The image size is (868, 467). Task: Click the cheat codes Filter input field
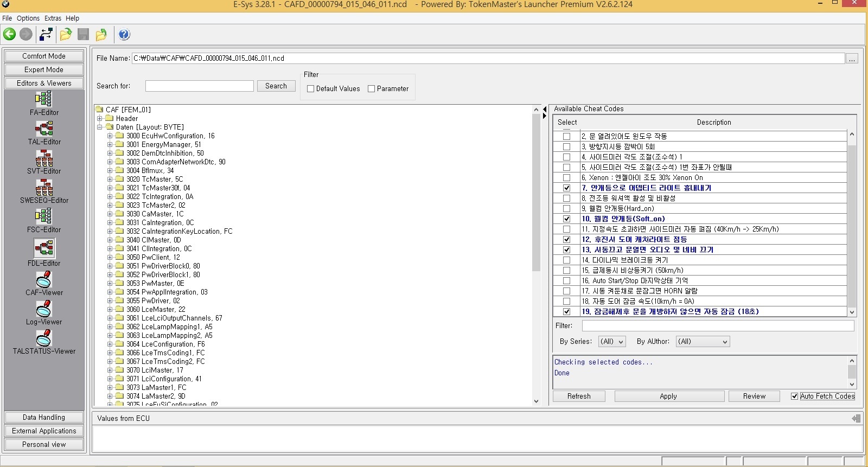coord(718,325)
